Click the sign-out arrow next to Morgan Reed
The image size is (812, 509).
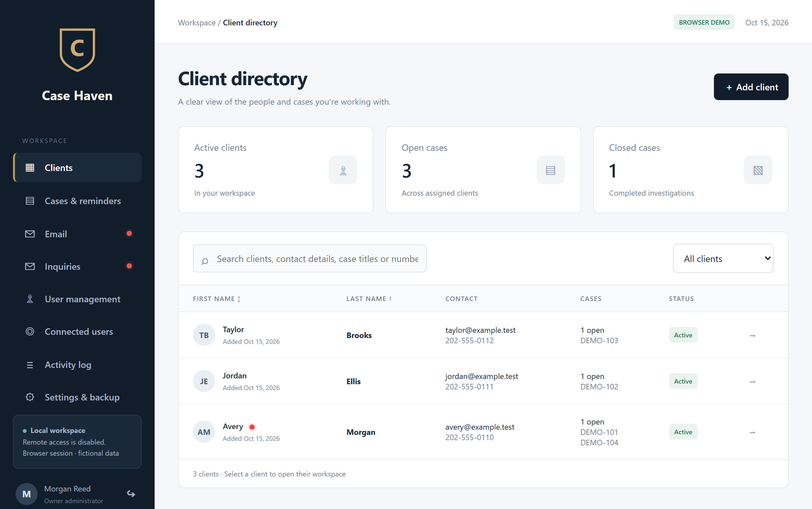[x=131, y=494]
